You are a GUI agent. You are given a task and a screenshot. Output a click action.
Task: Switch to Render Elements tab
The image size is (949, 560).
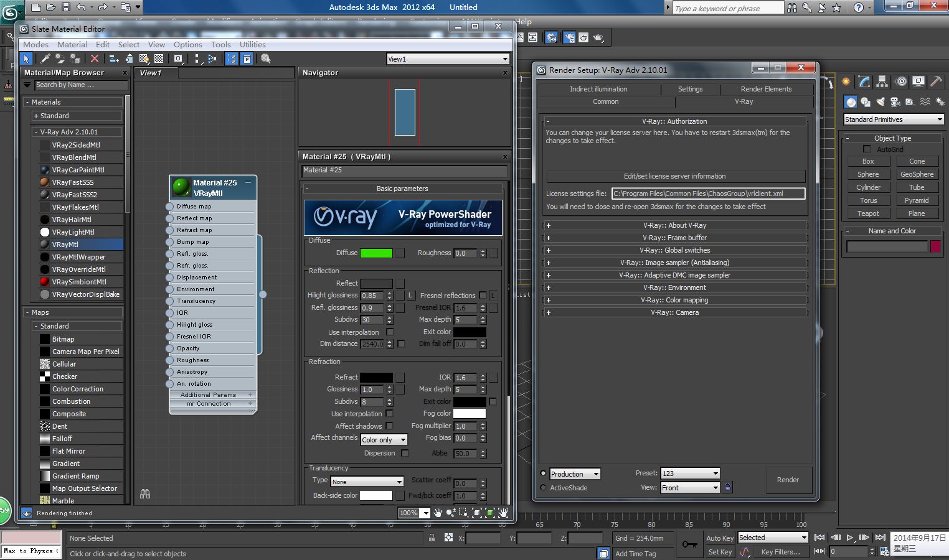pyautogui.click(x=767, y=89)
